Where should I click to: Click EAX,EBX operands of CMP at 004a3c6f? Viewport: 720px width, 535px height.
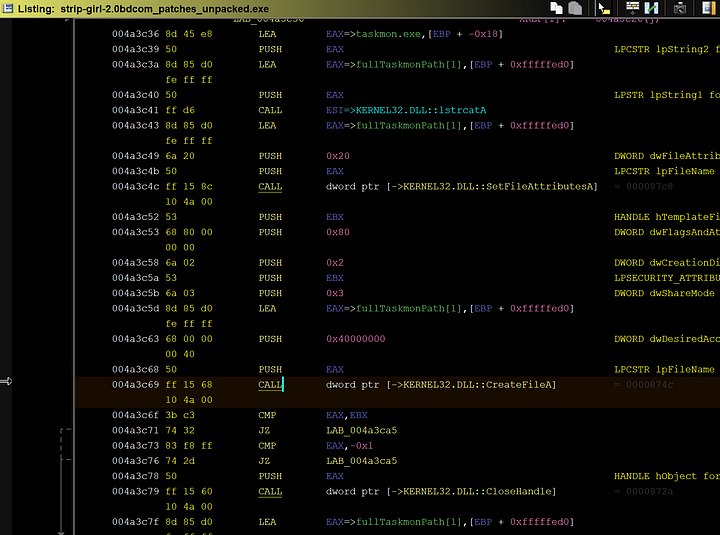pos(347,415)
